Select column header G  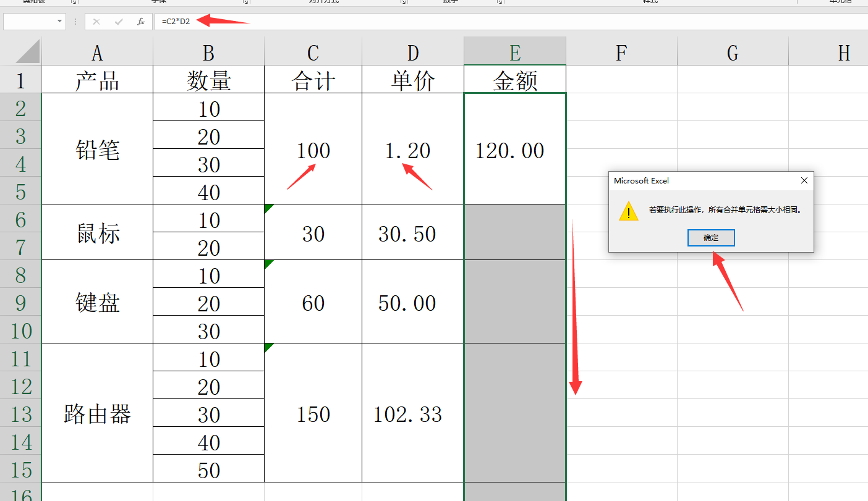pyautogui.click(x=733, y=53)
